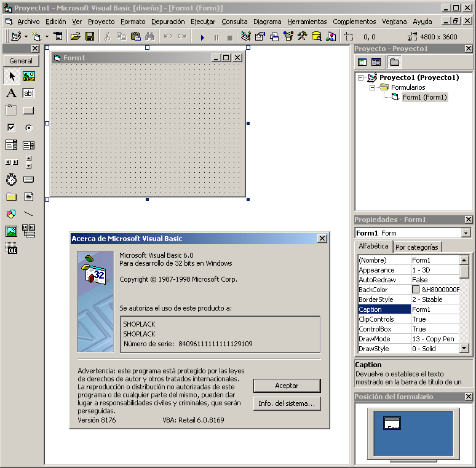476x468 pixels.
Task: Open the Proyecto menu
Action: tap(101, 22)
